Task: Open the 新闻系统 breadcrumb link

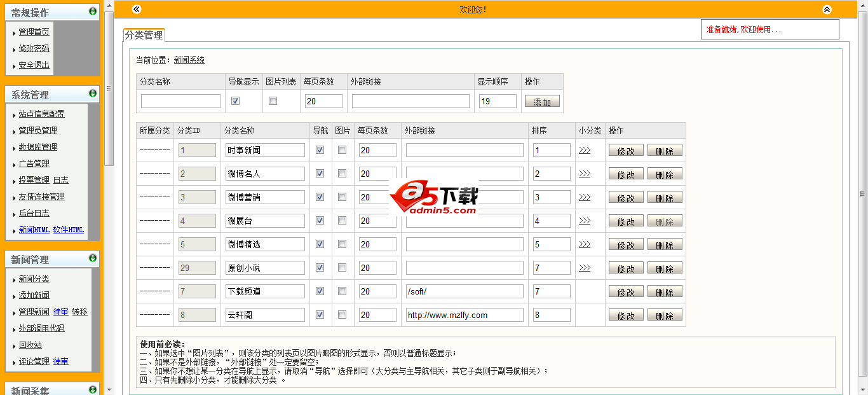Action: tap(189, 60)
